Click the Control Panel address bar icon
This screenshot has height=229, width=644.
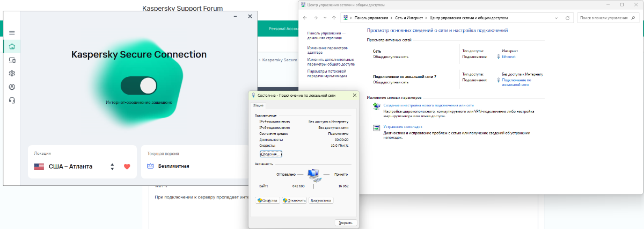coord(346,18)
